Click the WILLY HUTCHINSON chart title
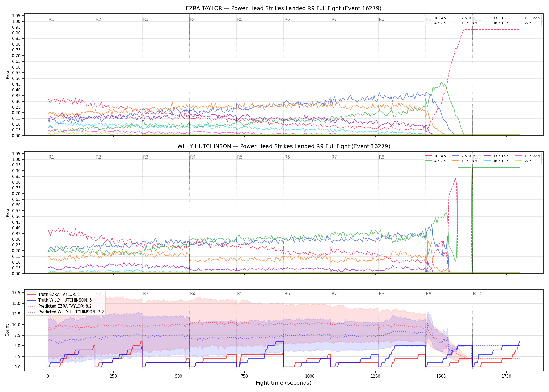This screenshot has height=392, width=549. 284,146
